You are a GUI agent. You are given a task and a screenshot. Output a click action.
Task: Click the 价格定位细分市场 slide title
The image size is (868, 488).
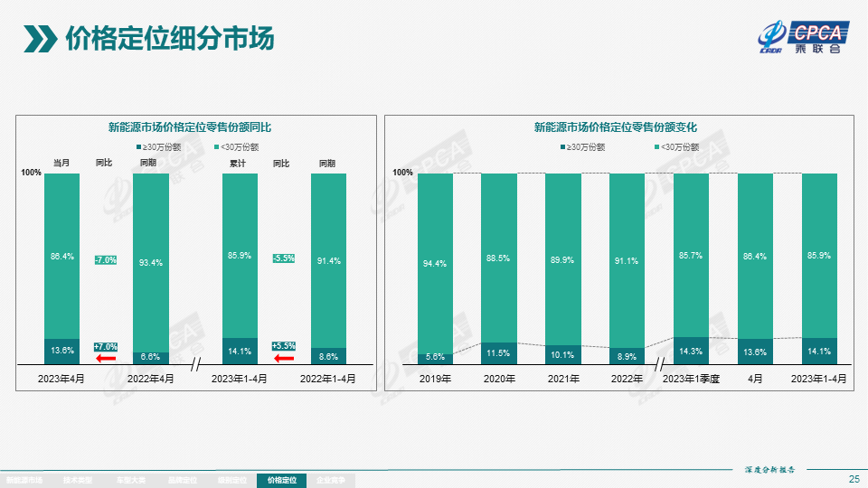pyautogui.click(x=169, y=39)
